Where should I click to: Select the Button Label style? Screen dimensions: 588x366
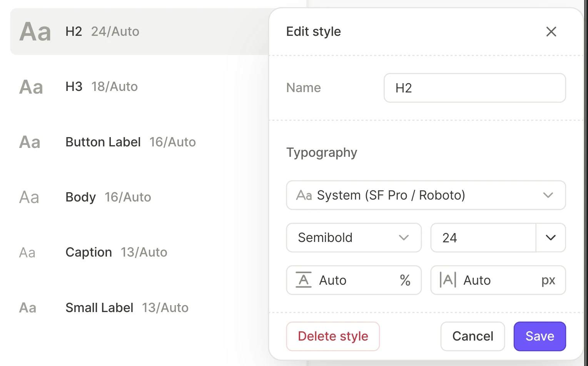[x=139, y=142]
